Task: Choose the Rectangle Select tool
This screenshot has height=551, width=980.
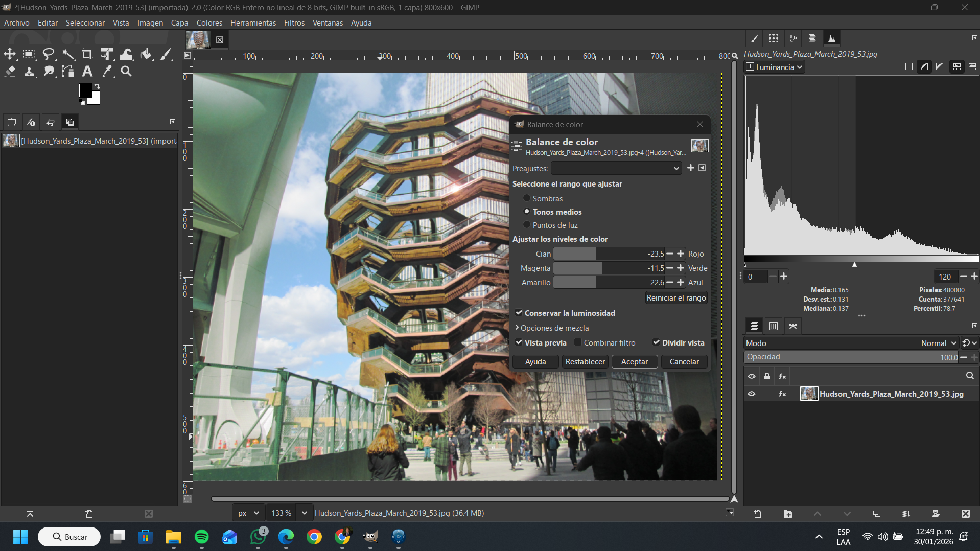Action: (x=29, y=54)
